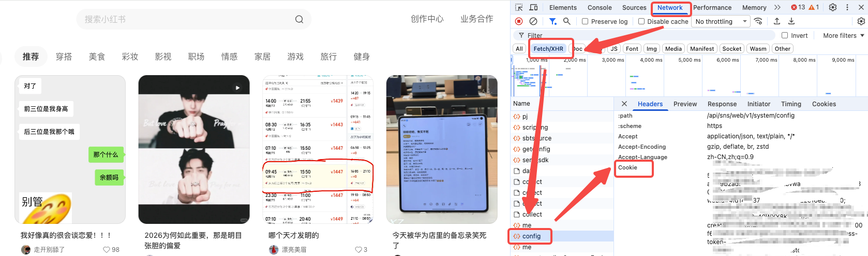This screenshot has height=256, width=868.
Task: Switch to the Console tab
Action: pos(600,7)
